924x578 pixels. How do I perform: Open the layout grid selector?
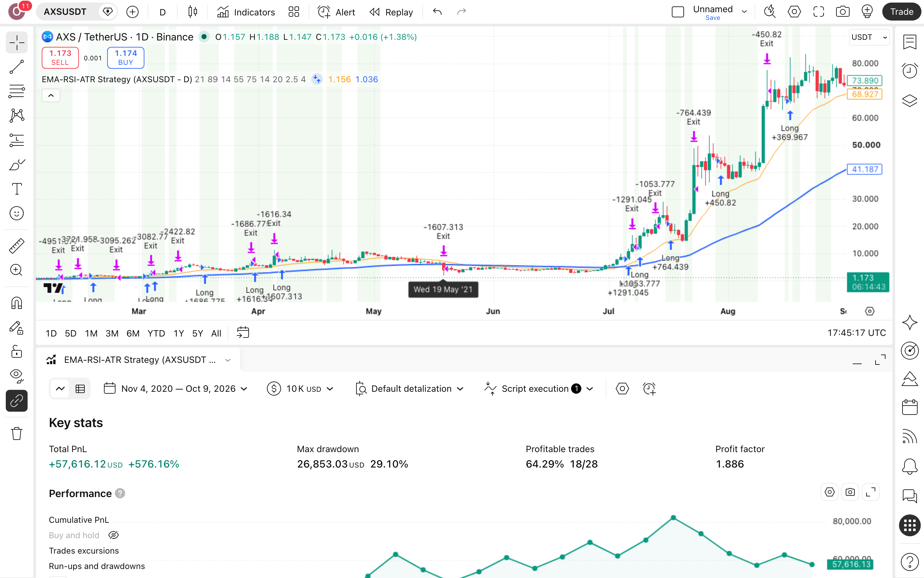pyautogui.click(x=294, y=12)
